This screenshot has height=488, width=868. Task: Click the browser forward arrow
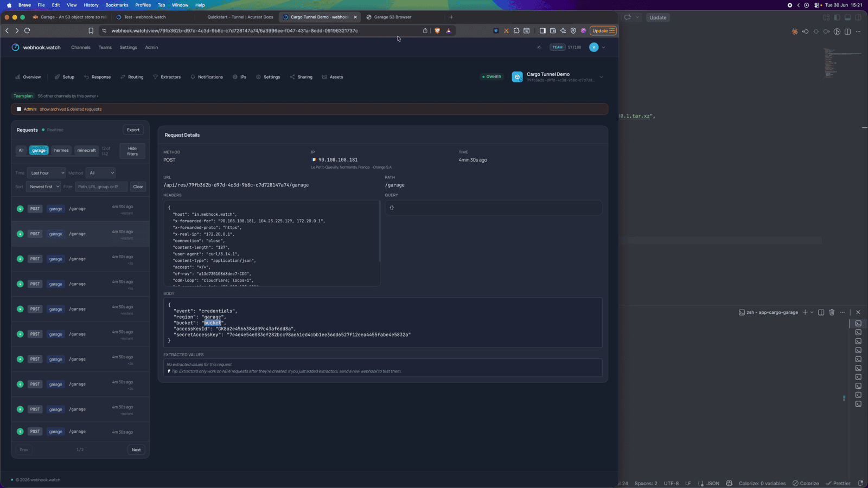point(17,31)
